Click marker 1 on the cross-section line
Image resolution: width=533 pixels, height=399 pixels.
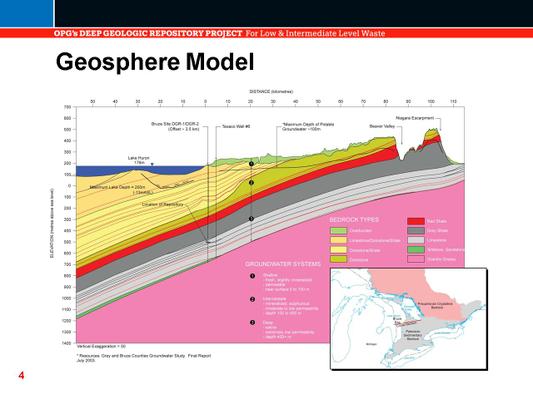(x=251, y=164)
